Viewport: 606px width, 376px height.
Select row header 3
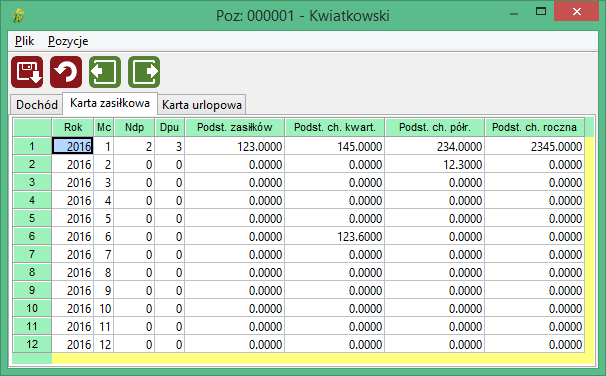[x=32, y=182]
